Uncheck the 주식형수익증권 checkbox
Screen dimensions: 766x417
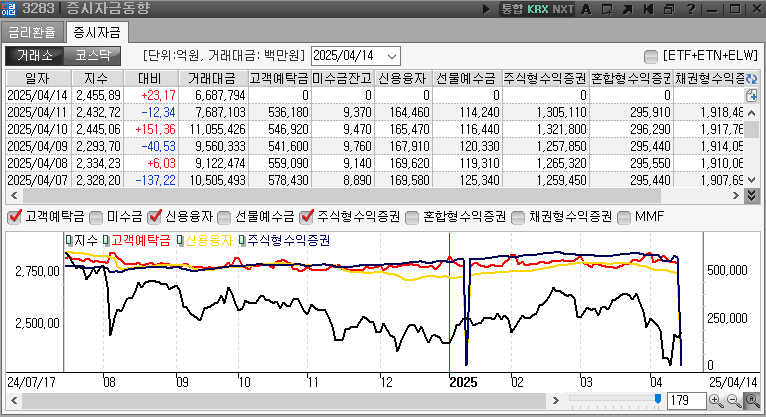click(x=307, y=217)
